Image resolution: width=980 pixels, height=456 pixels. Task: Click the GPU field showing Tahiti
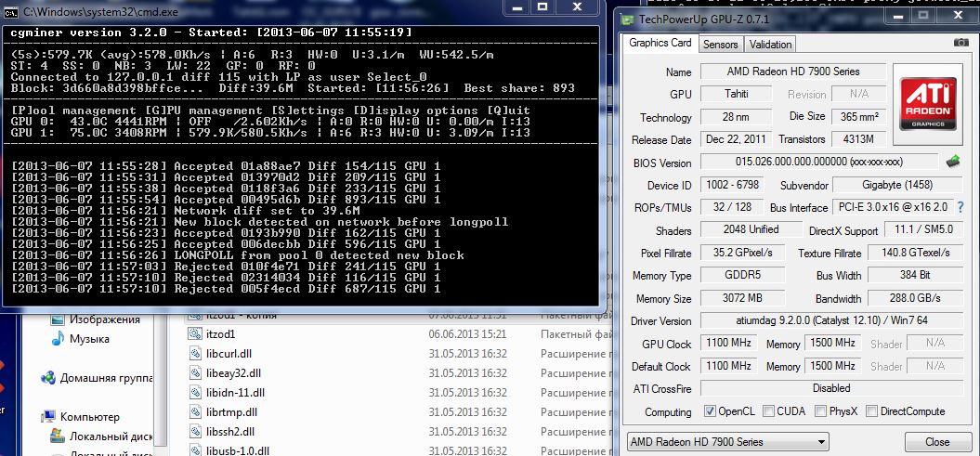click(x=735, y=94)
